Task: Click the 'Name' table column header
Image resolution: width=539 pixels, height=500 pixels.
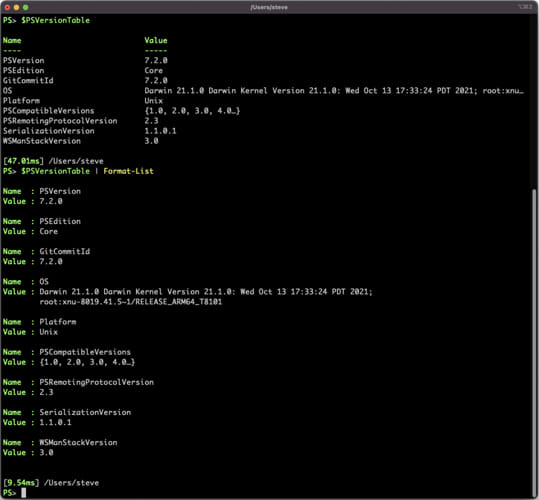Action: tap(12, 41)
